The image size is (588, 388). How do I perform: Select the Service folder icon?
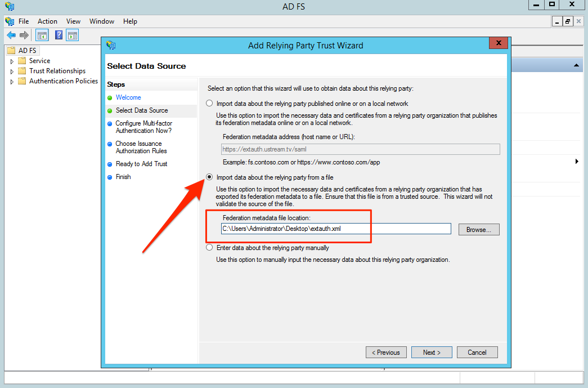(x=22, y=61)
